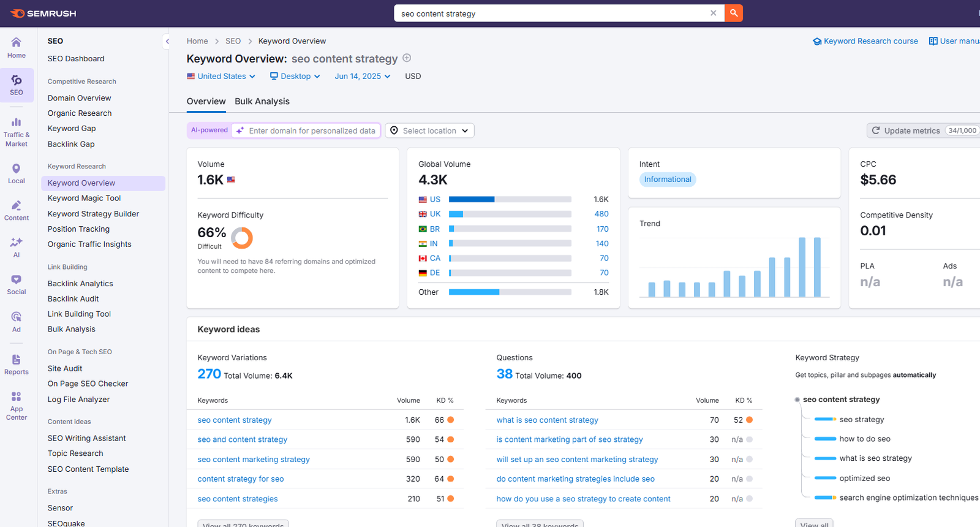The height and width of the screenshot is (527, 980).
Task: Open SEO Dashboard menu item
Action: (x=76, y=59)
